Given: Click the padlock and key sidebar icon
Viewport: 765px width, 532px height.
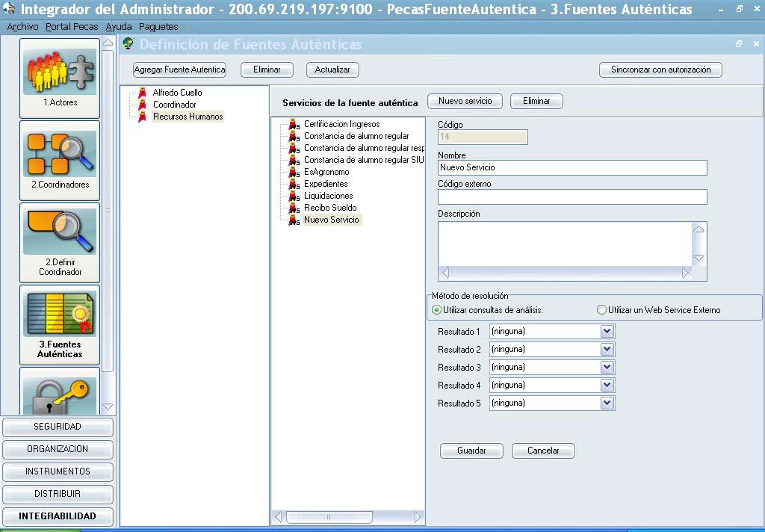Looking at the screenshot, I should click(x=59, y=392).
